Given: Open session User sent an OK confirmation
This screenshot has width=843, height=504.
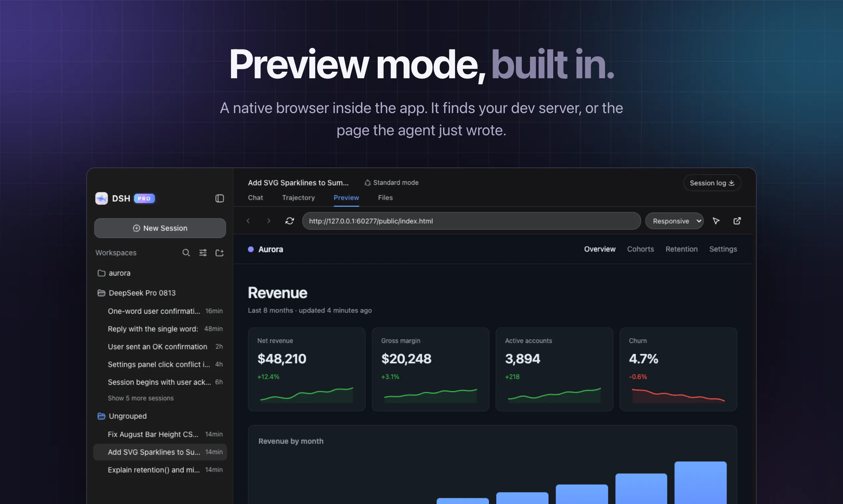Looking at the screenshot, I should [x=160, y=346].
